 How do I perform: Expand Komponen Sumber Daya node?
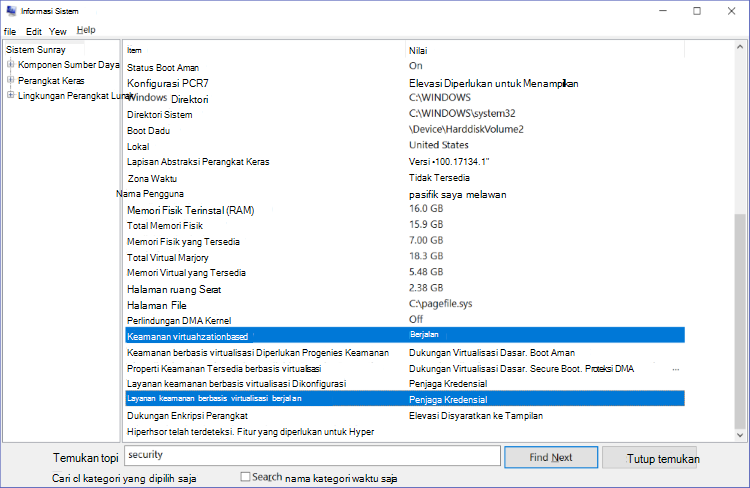click(11, 64)
